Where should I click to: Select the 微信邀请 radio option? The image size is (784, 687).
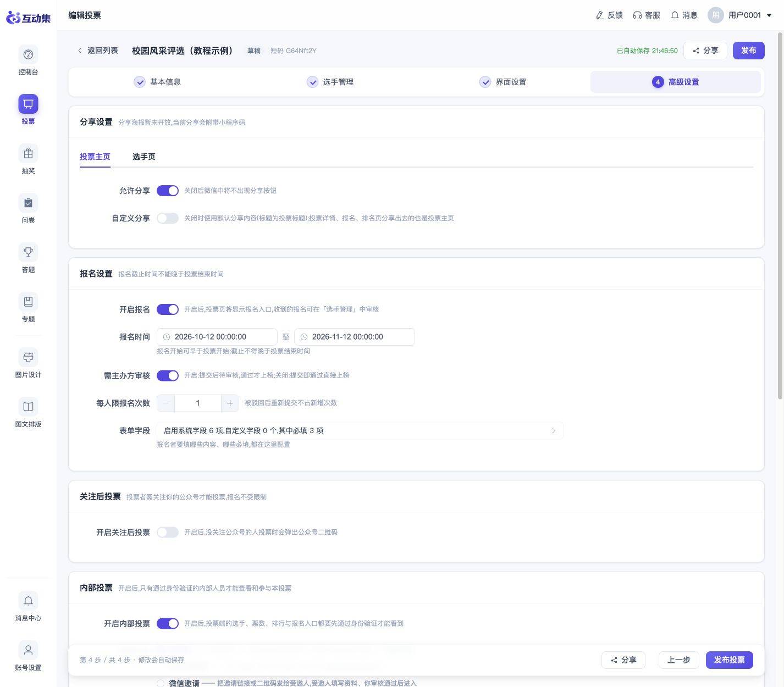coord(161,683)
